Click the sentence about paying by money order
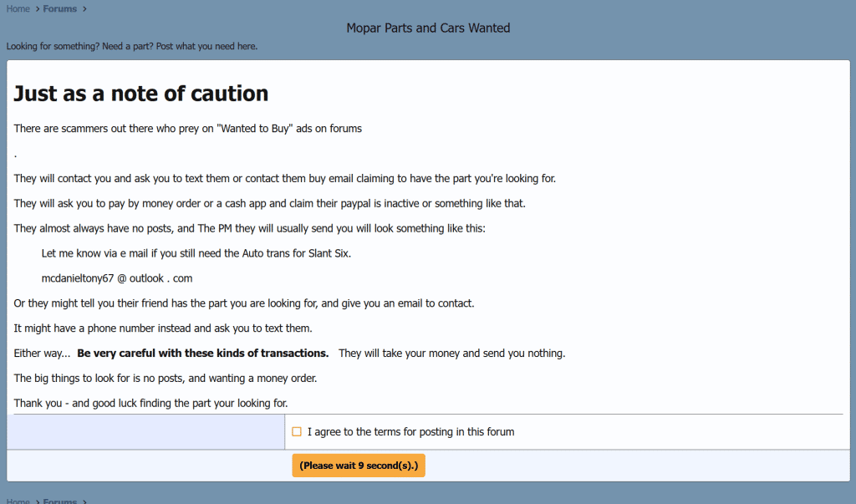Viewport: 856px width, 504px height. (x=269, y=204)
